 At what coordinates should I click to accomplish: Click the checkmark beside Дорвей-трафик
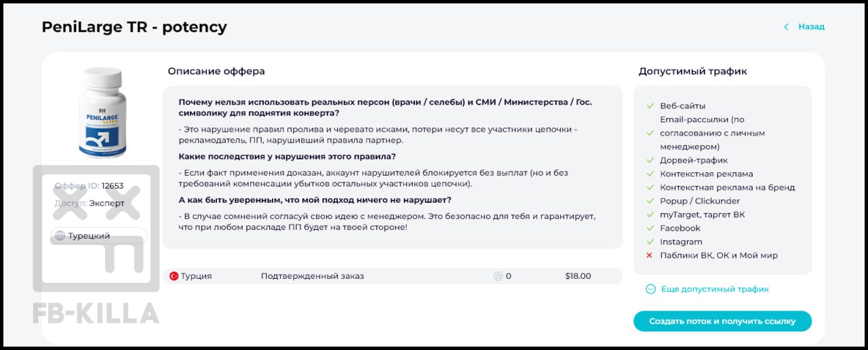coord(650,161)
